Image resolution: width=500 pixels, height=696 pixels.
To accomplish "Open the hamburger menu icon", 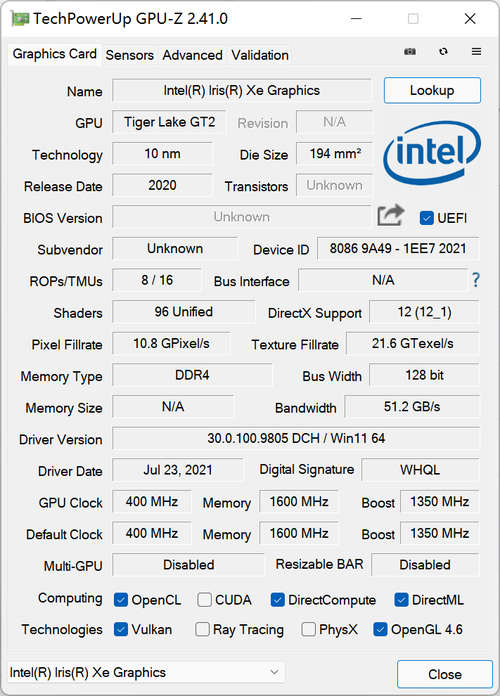I will point(476,52).
